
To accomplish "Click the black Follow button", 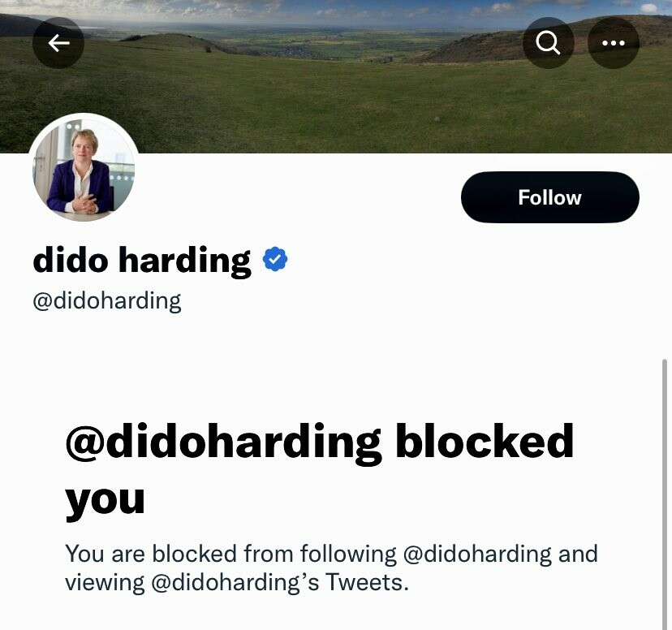I will point(550,197).
